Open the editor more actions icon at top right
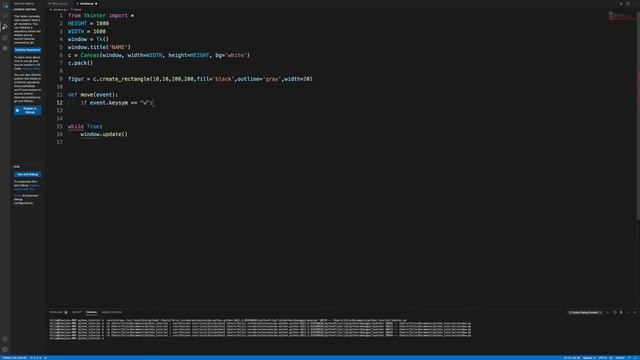 tap(635, 3)
